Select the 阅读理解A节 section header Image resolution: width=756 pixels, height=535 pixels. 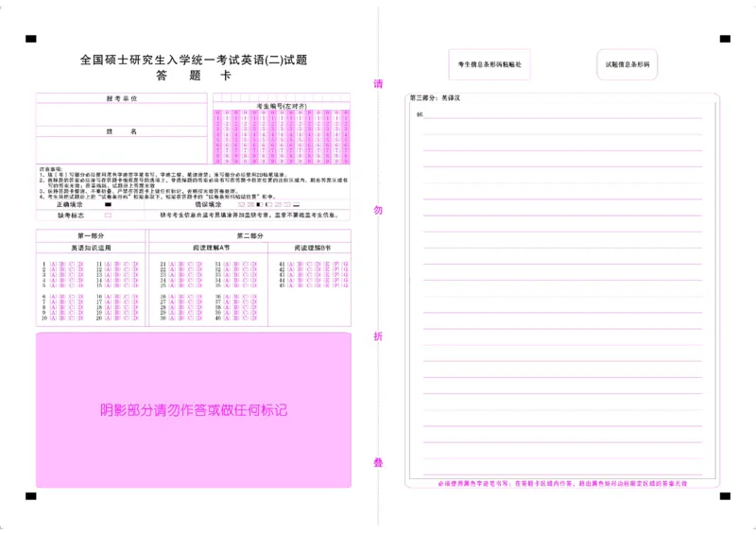tap(208, 247)
